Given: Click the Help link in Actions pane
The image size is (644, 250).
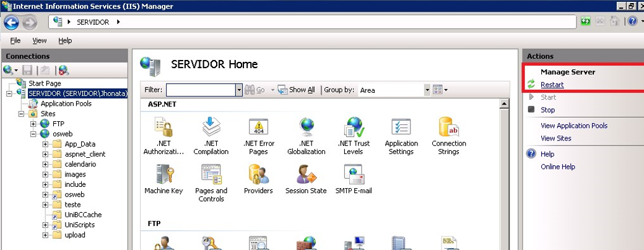Looking at the screenshot, I should click(547, 154).
